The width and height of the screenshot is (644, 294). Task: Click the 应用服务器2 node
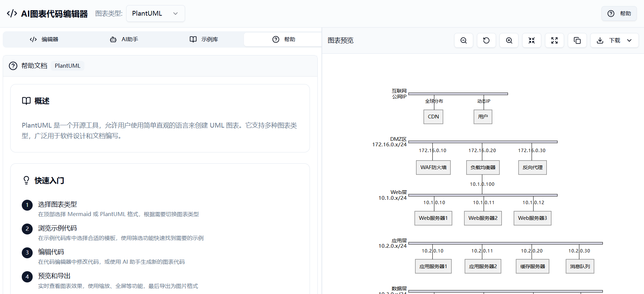483,266
